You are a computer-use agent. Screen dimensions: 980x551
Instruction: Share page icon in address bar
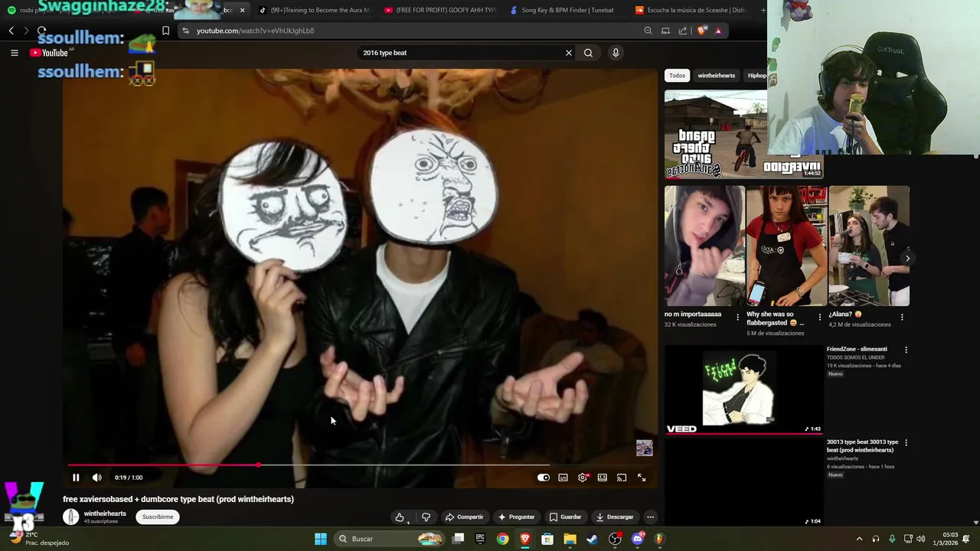[x=682, y=31]
